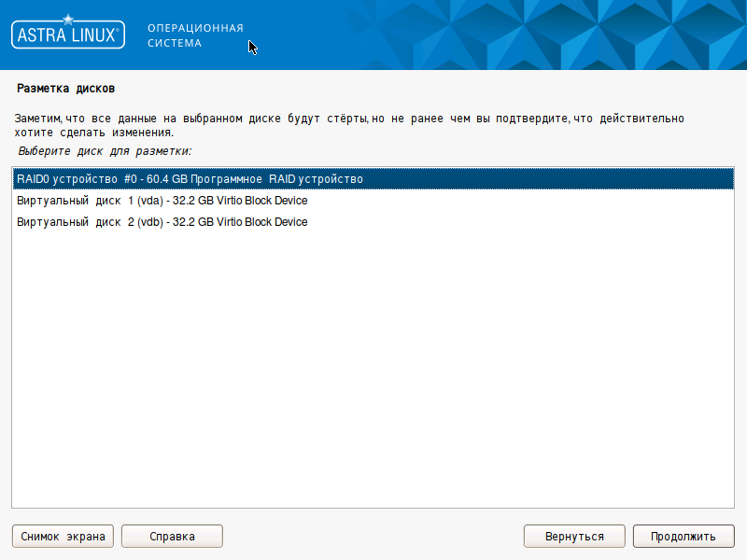Viewport: 747px width, 560px height.
Task: Click empty area of the disk list
Action: [x=373, y=373]
